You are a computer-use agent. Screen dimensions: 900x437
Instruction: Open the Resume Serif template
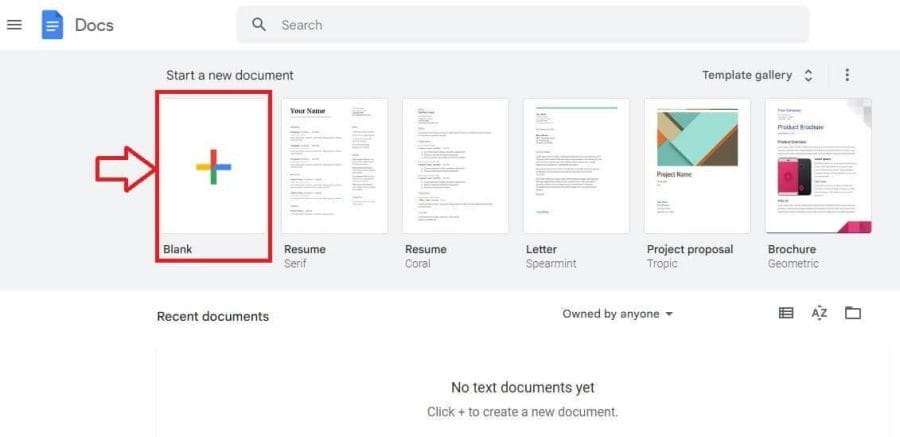point(334,166)
